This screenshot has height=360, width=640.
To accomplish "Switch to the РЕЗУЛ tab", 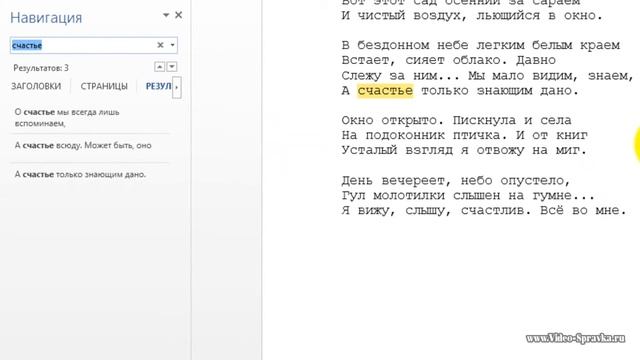I will [x=158, y=86].
